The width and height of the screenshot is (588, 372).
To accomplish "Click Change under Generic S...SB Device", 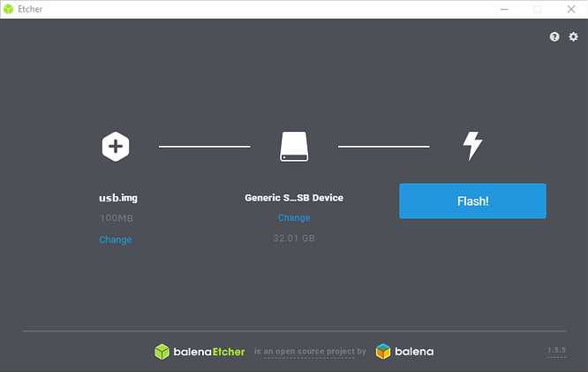I will click(x=294, y=217).
